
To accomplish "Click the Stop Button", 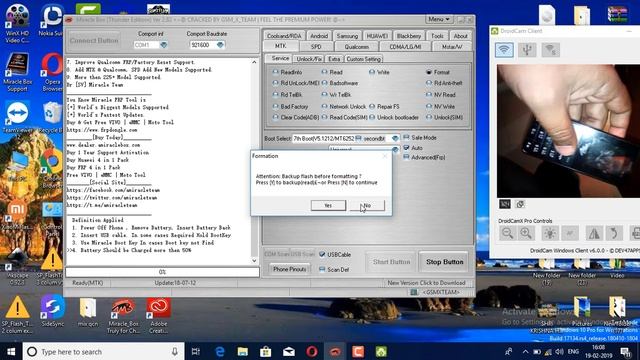I will 444,262.
